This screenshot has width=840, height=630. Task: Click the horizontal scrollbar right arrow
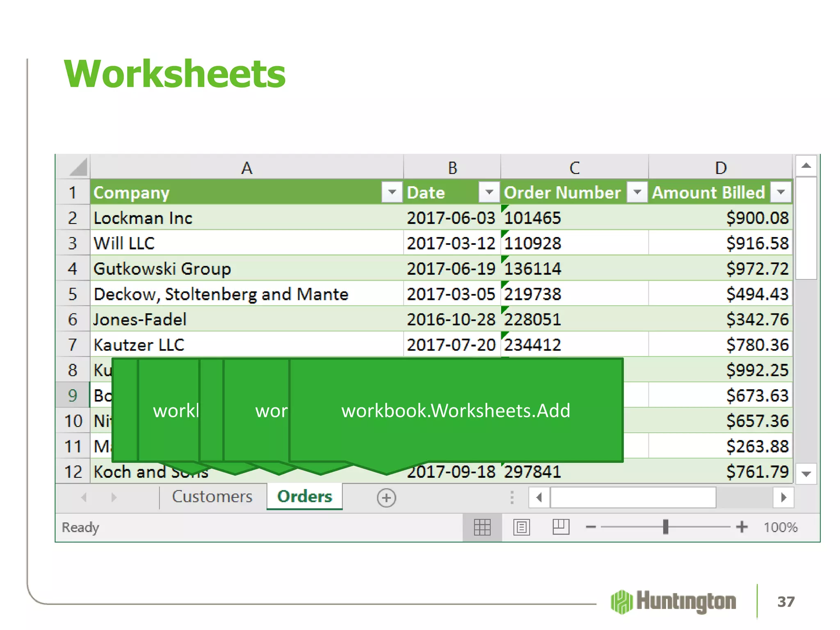[x=783, y=498]
